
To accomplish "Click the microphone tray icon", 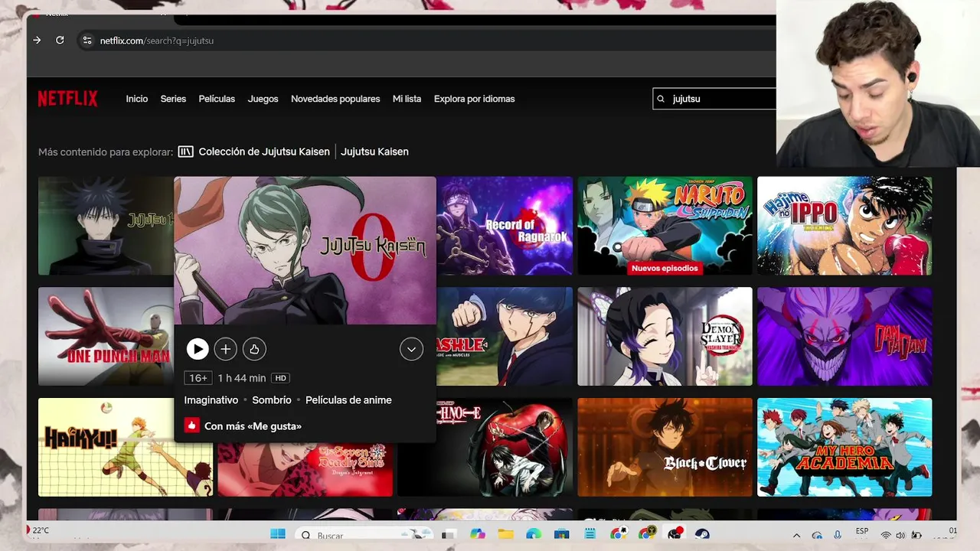I will [838, 535].
